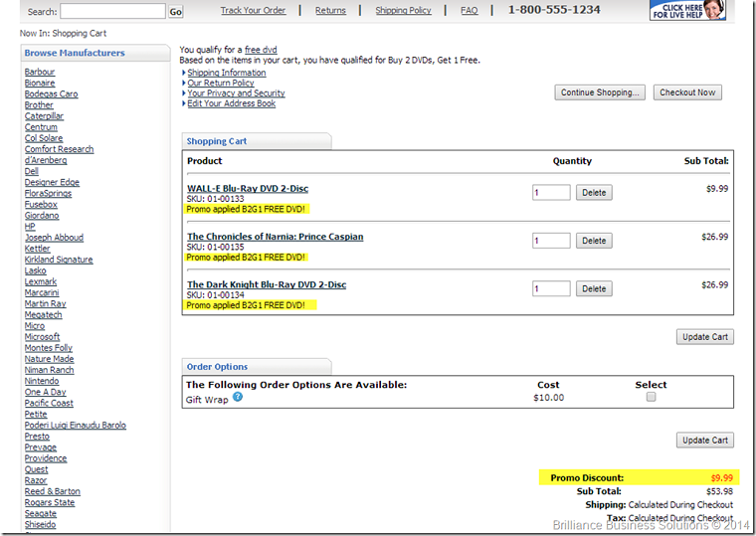This screenshot has width=756, height=536.
Task: Open the Nature Made manufacturer link
Action: click(49, 359)
